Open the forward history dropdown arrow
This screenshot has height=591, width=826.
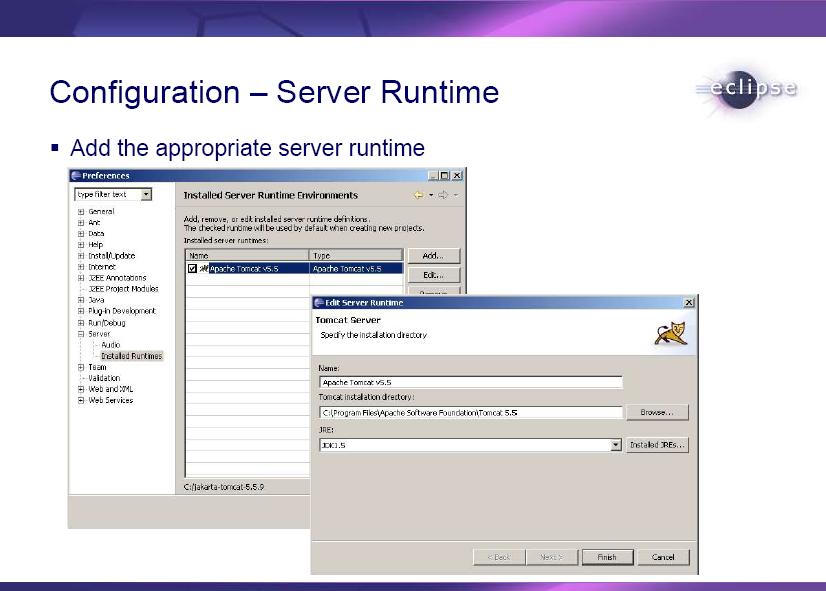click(x=456, y=195)
